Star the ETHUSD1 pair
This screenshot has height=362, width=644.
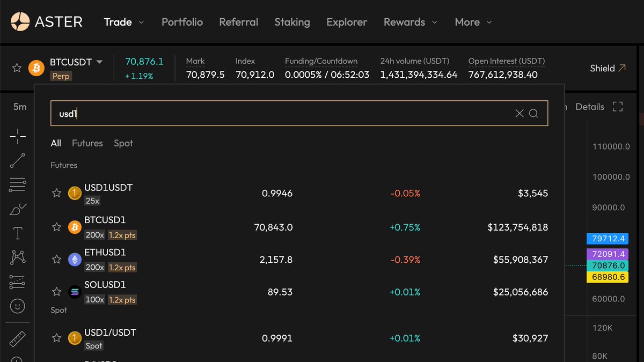pos(56,260)
